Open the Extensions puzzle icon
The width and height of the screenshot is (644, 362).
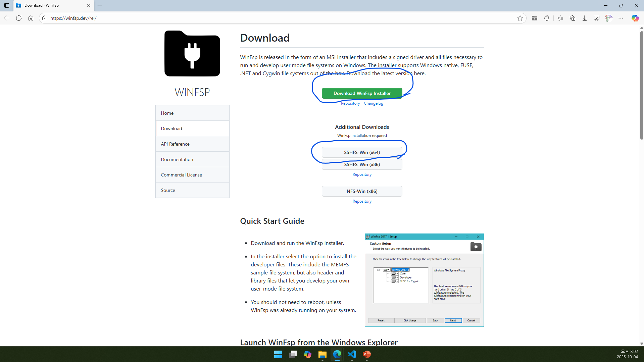pos(547,18)
